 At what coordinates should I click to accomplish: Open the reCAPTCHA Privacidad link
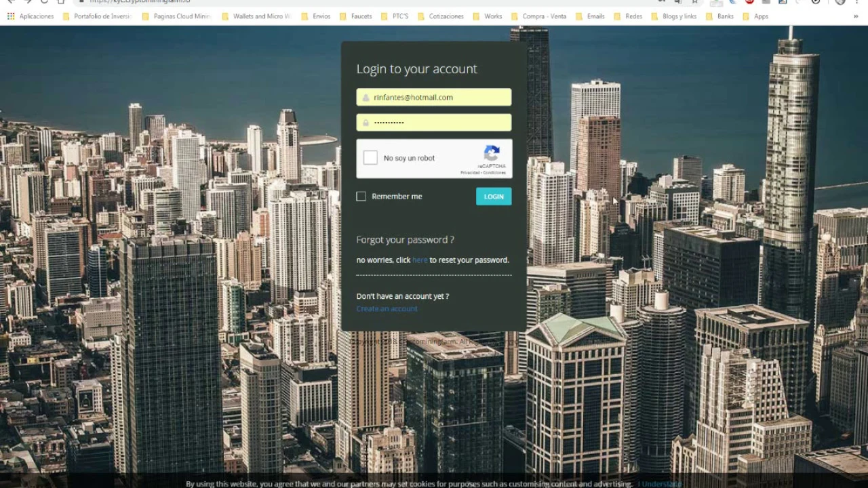(470, 173)
